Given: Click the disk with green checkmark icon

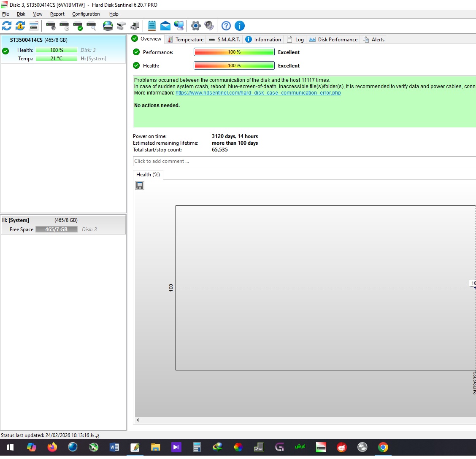Looking at the screenshot, I should [78, 26].
